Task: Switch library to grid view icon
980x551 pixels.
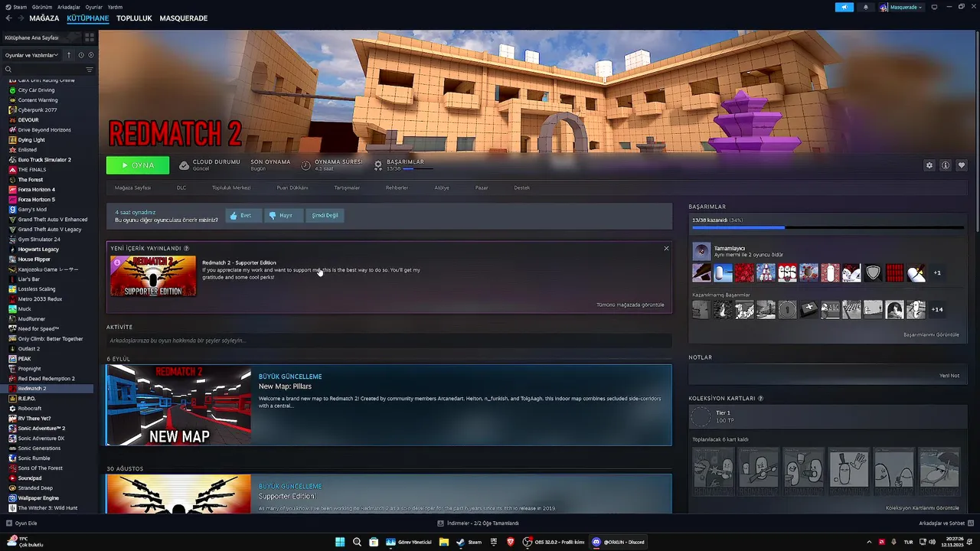Action: tap(90, 37)
